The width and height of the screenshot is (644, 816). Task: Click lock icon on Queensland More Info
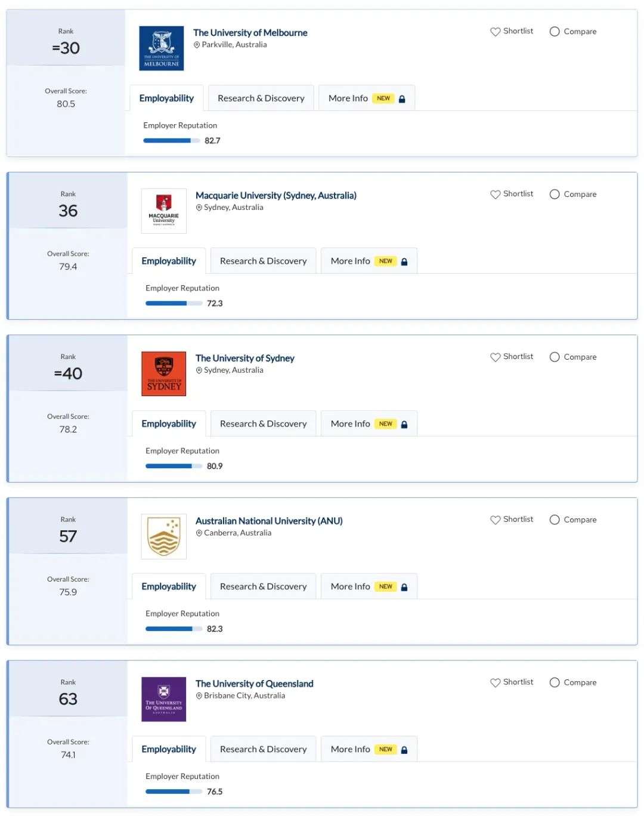(404, 750)
